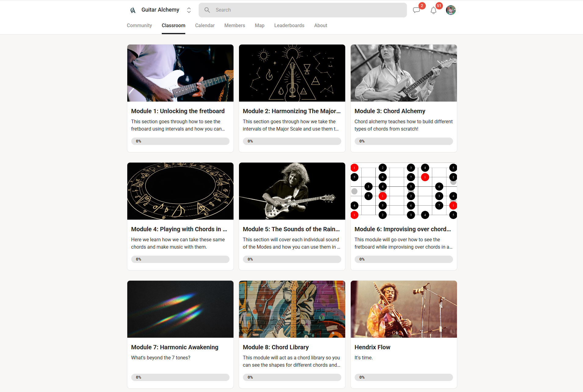Click the Module 2 alchemy symbols thumbnail
This screenshot has width=583, height=392.
[x=292, y=73]
